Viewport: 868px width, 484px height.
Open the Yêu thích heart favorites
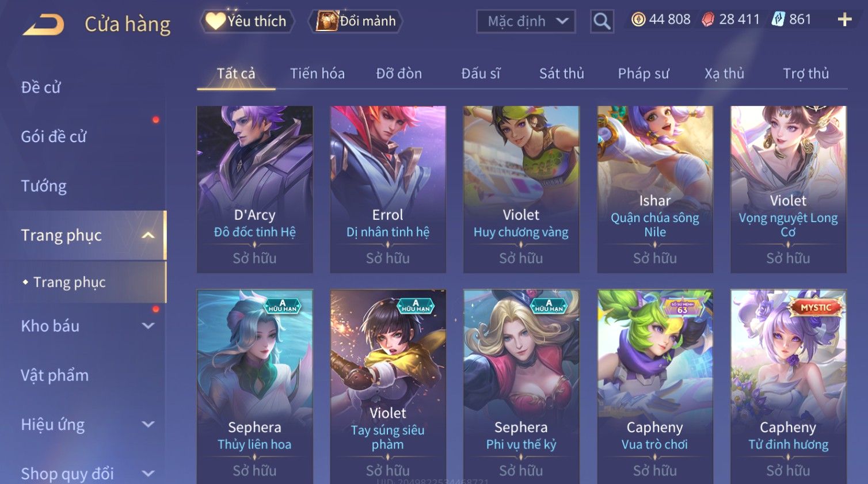[247, 21]
